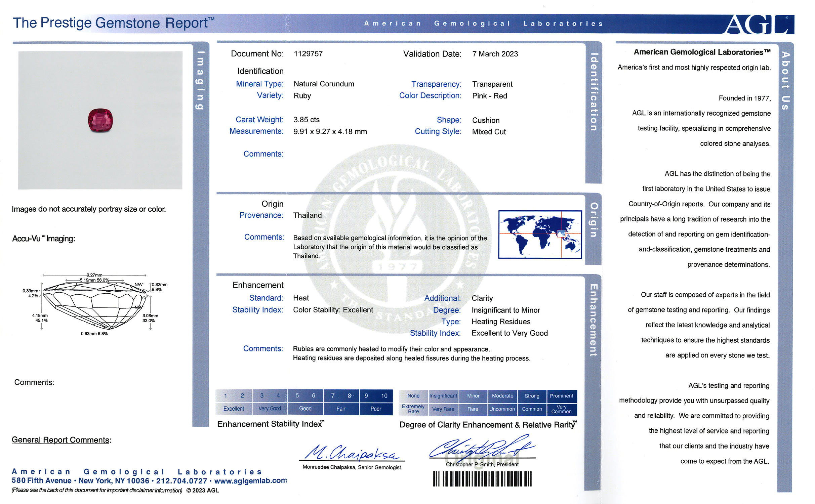Click the Excellent stability index cell
This screenshot has width=815, height=504.
tap(234, 409)
